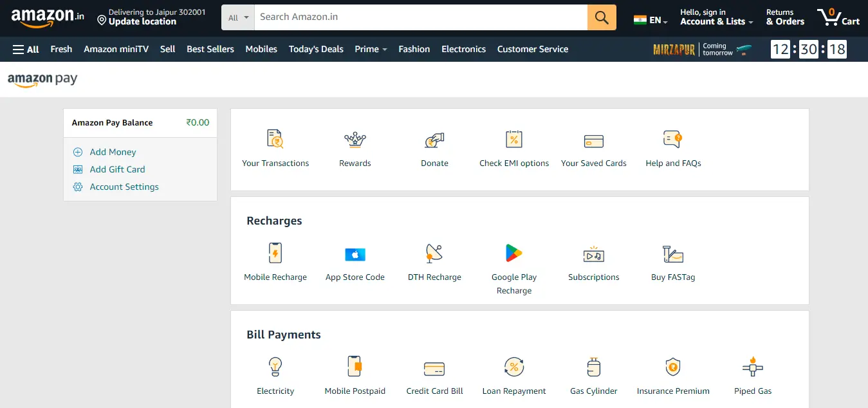
Task: Click the Add Money link
Action: pos(113,152)
